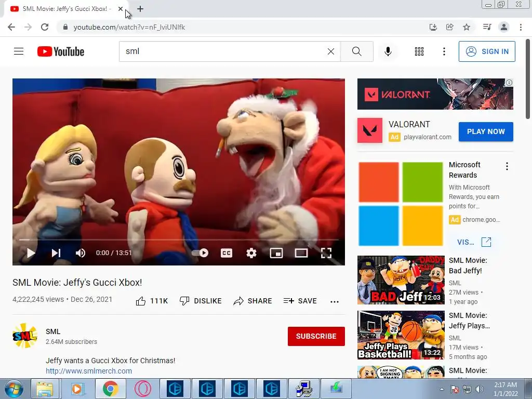532x399 pixels.
Task: Enable miniplayer mode
Action: pyautogui.click(x=276, y=253)
